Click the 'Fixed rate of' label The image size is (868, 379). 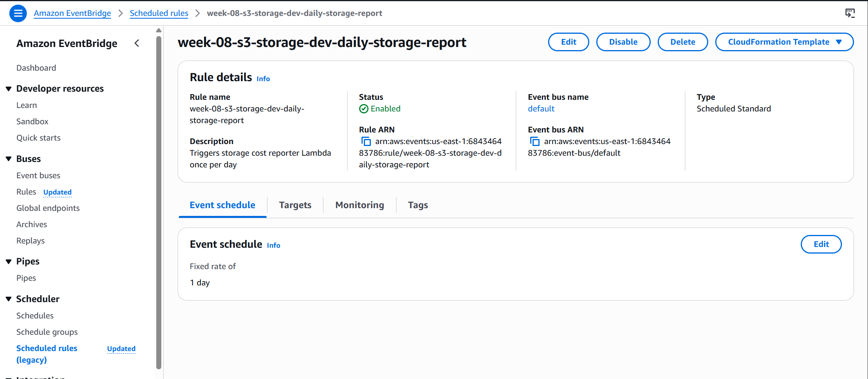(213, 266)
